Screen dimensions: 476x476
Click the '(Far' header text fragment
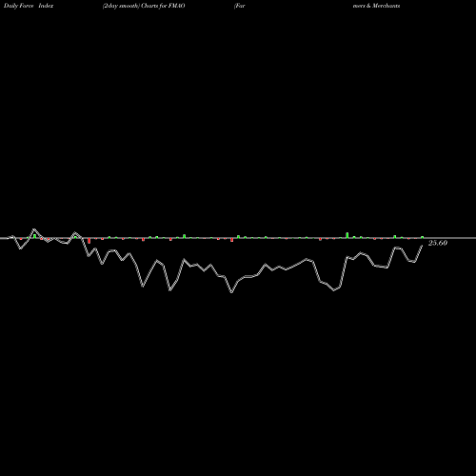point(240,6)
